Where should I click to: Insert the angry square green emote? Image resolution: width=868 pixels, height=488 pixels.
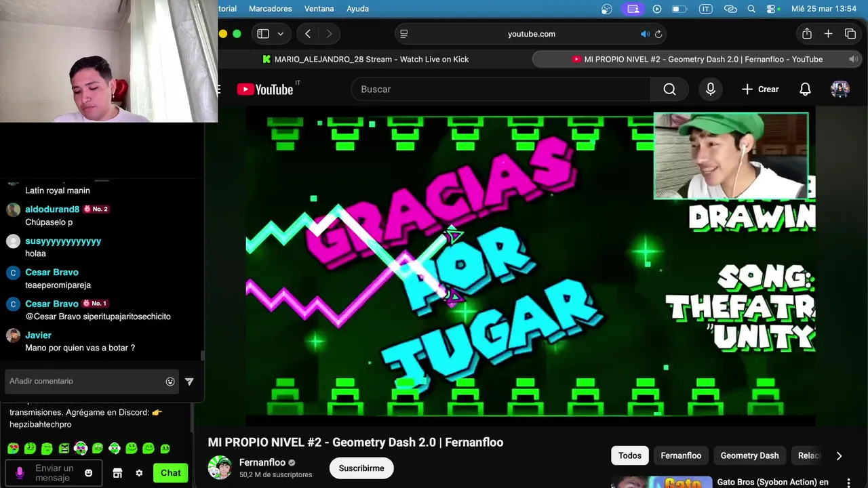tap(64, 448)
